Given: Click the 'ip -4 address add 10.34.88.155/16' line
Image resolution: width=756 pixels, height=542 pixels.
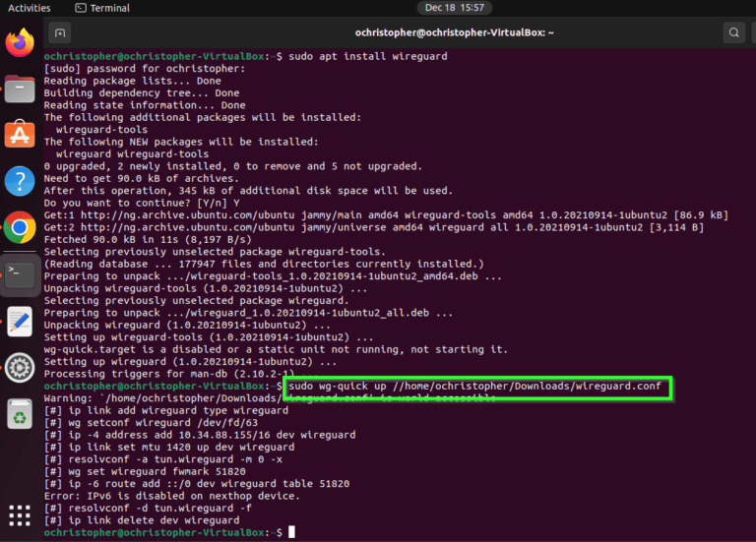Looking at the screenshot, I should 200,435.
